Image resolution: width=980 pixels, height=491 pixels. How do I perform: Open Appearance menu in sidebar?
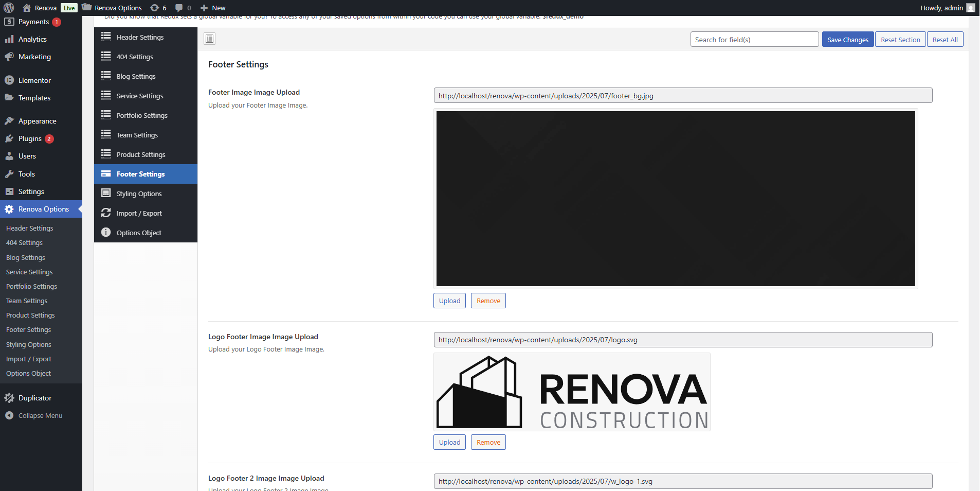point(37,121)
